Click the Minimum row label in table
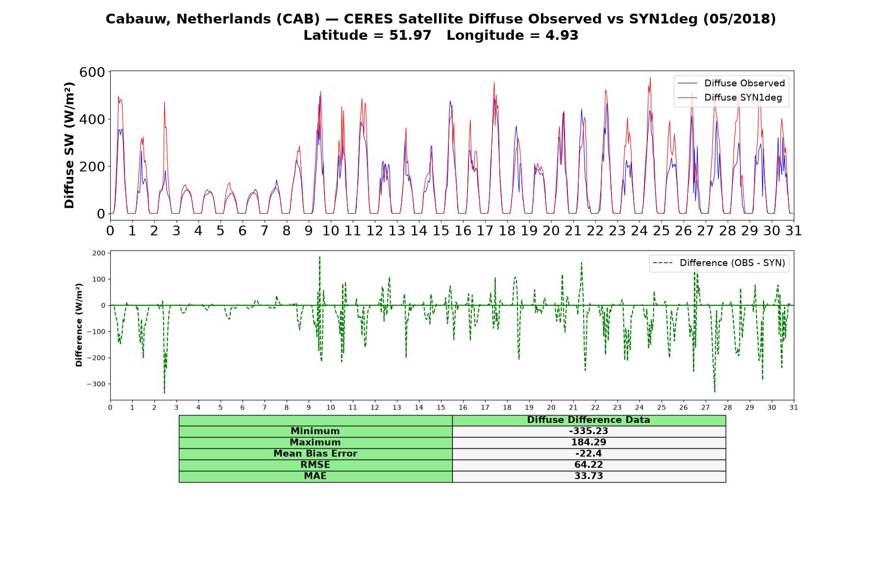Screen dimensions: 882x588 (316, 431)
